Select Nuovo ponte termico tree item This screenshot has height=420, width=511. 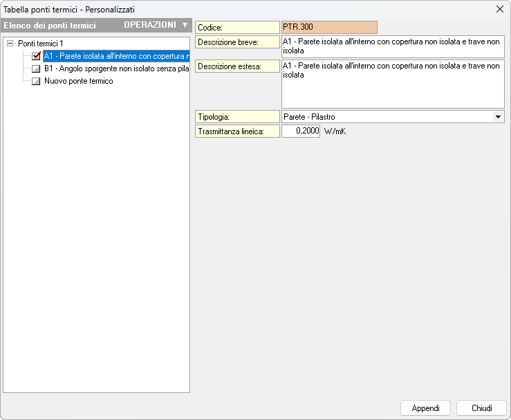78,81
